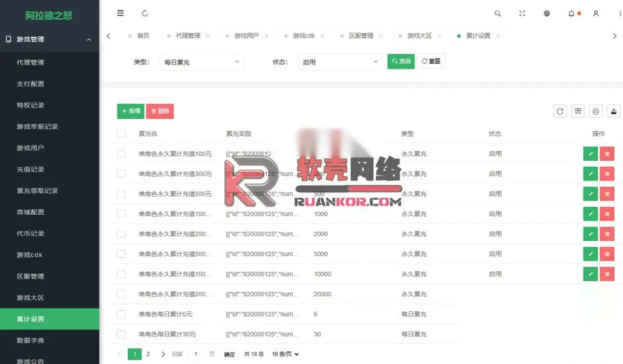Select current page 1 in pagination
This screenshot has width=623, height=364.
click(x=135, y=354)
